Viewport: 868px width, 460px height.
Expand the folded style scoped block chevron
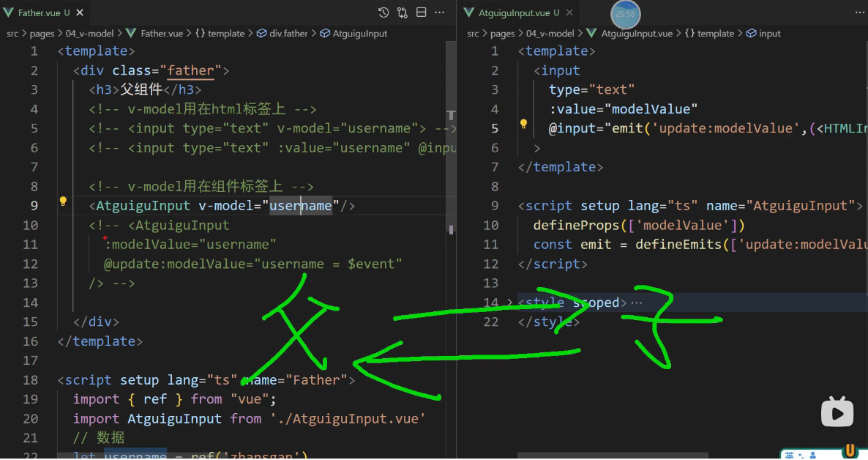[510, 303]
